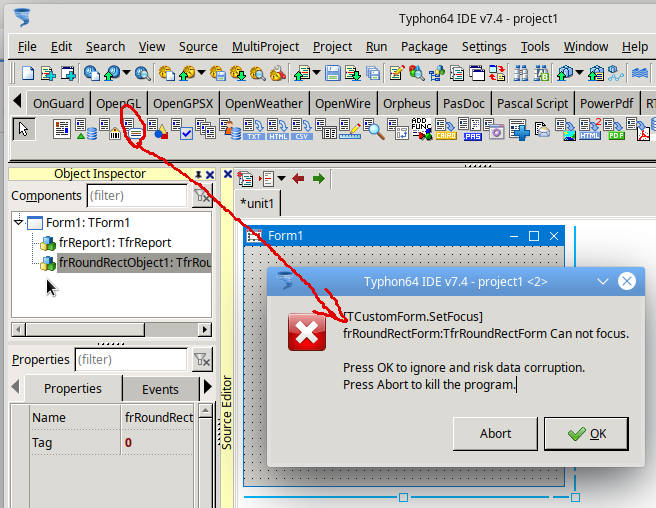Select the CSV export filter component
The height and width of the screenshot is (508, 656).
pos(302,129)
